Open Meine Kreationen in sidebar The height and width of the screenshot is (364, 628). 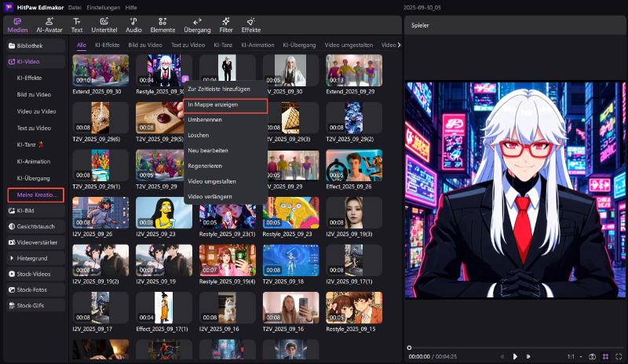[35, 194]
